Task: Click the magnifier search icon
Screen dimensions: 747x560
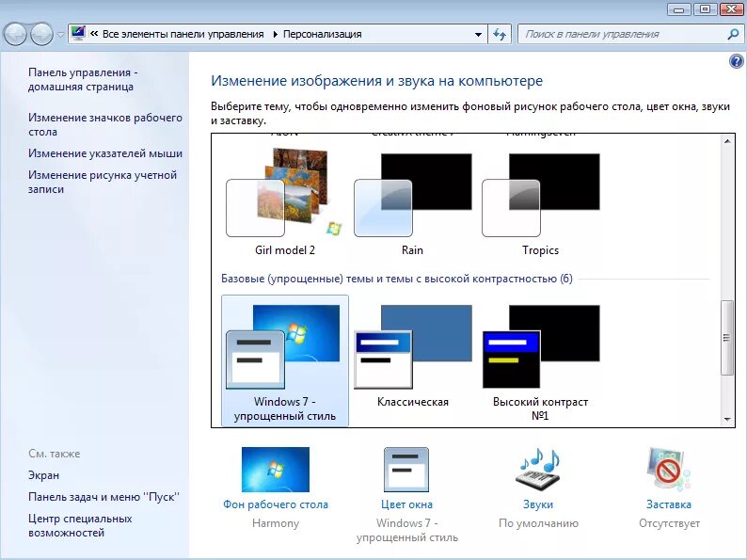Action: pyautogui.click(x=733, y=34)
